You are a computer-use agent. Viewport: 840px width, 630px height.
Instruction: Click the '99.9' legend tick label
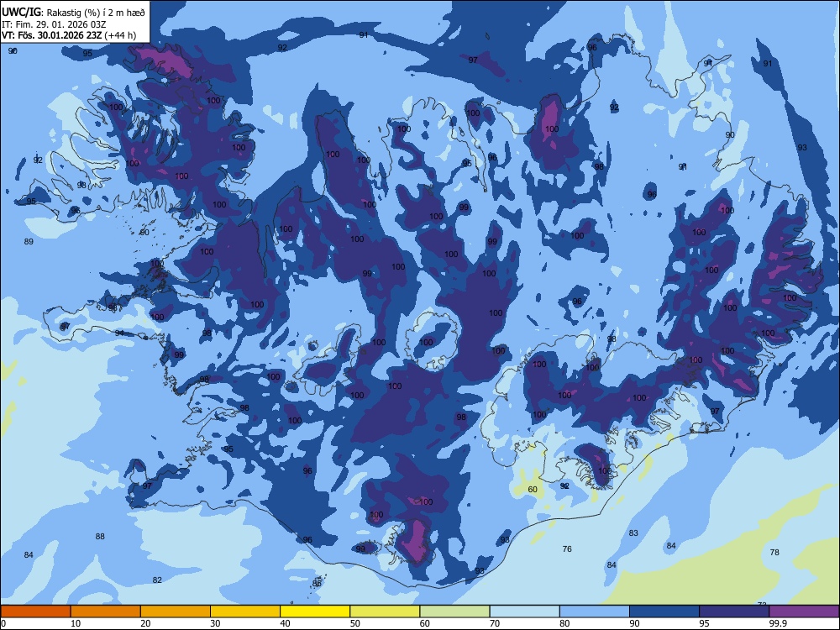(x=778, y=623)
